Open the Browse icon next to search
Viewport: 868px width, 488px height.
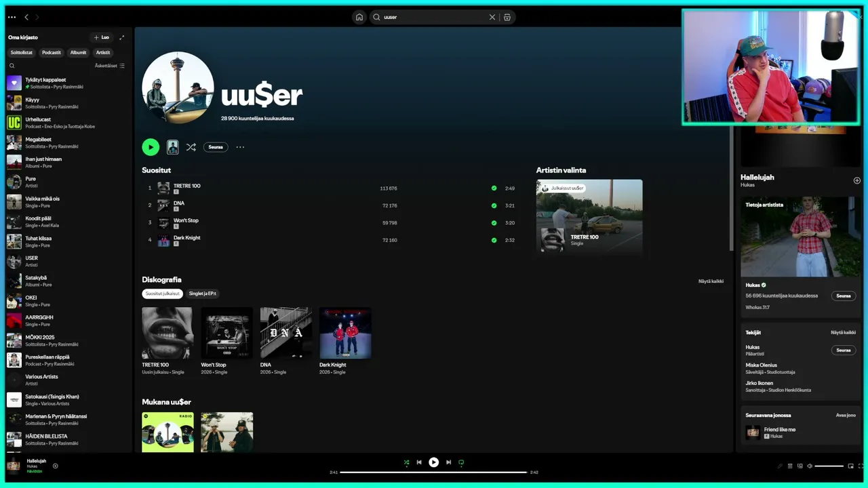[507, 17]
